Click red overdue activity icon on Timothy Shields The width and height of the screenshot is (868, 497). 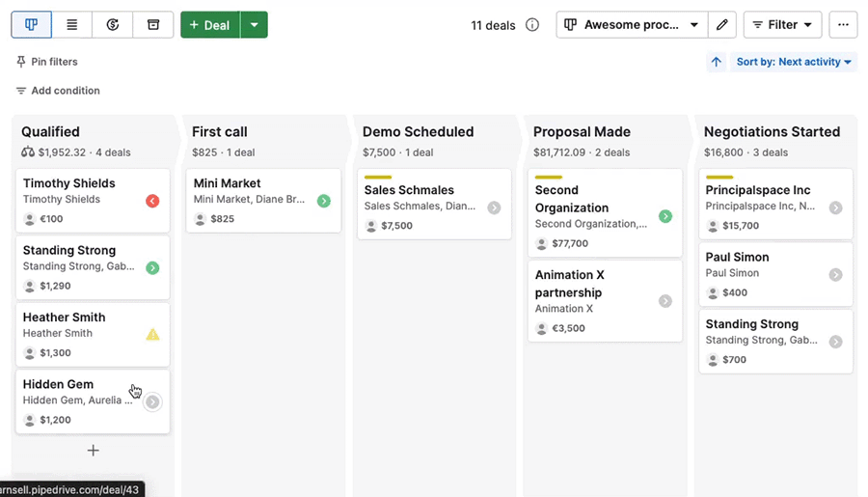pos(152,201)
